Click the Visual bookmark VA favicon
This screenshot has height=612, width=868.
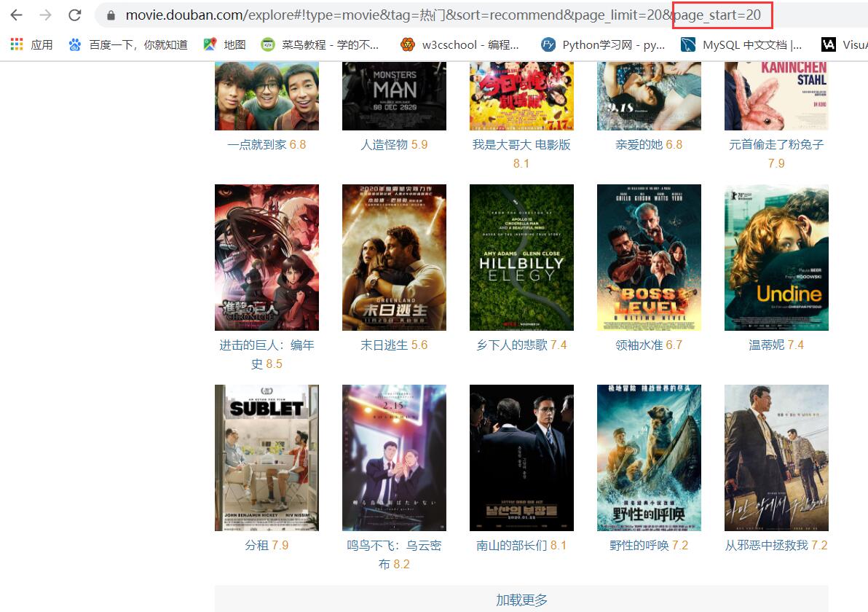click(829, 45)
